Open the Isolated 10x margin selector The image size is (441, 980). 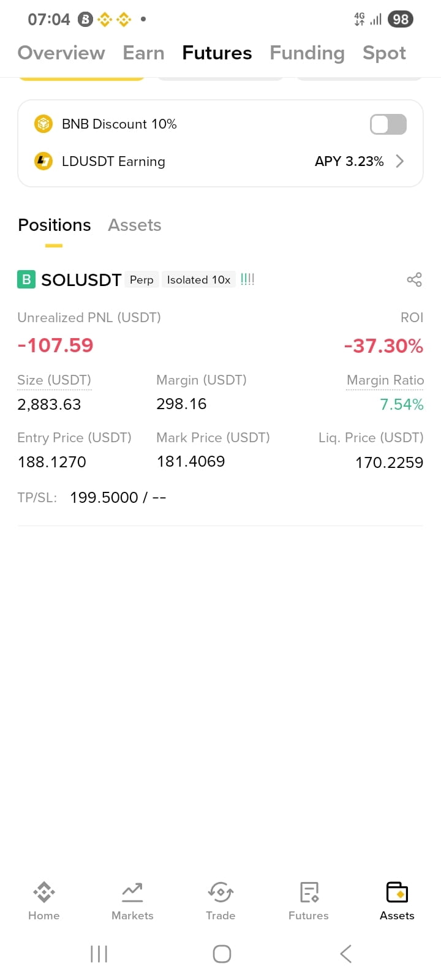[x=198, y=280]
